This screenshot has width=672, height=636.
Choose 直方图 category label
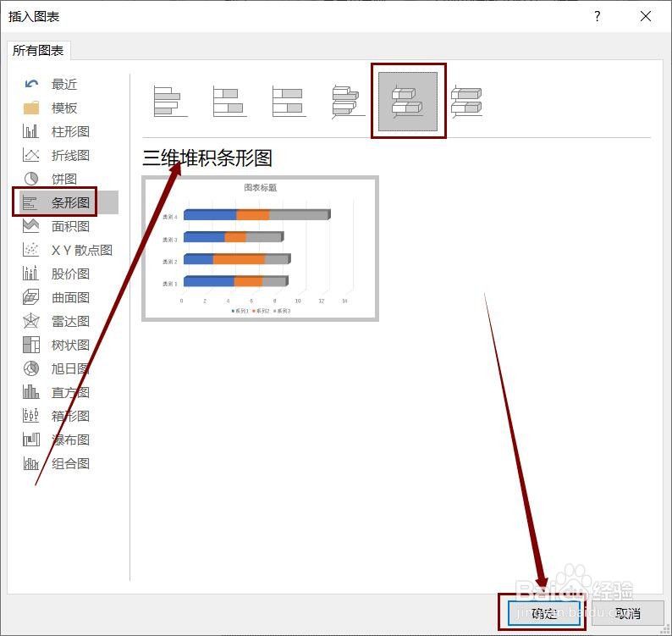(71, 392)
